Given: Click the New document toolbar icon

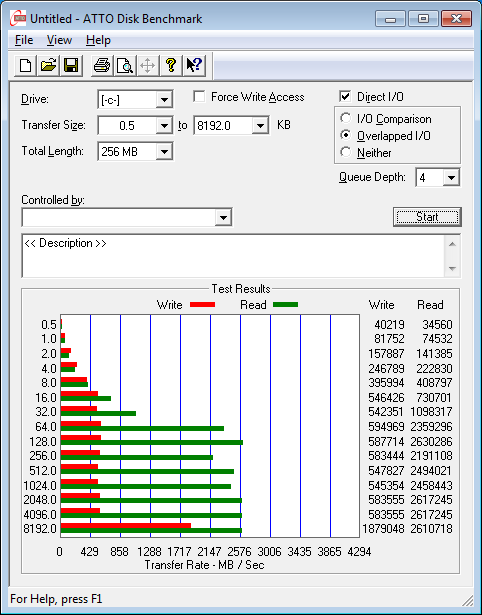Looking at the screenshot, I should tap(25, 66).
